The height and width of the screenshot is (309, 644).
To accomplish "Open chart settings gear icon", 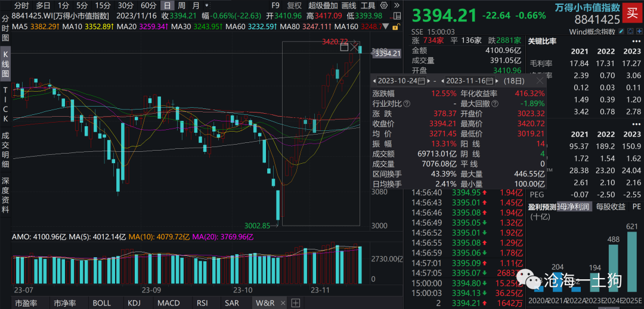I will click(383, 5).
